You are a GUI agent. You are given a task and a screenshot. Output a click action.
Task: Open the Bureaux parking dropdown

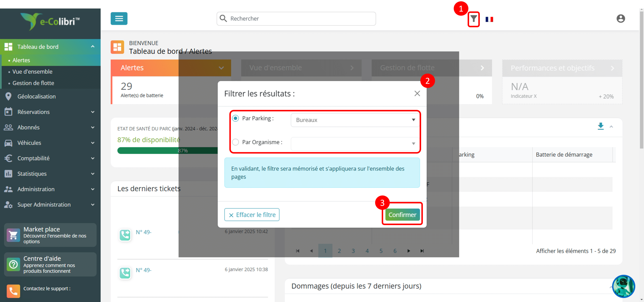pos(355,120)
